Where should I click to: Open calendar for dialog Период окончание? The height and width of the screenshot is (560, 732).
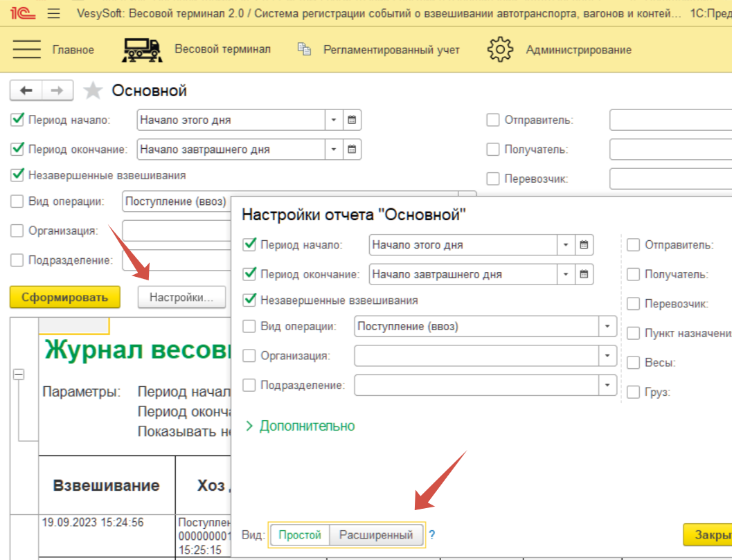584,274
